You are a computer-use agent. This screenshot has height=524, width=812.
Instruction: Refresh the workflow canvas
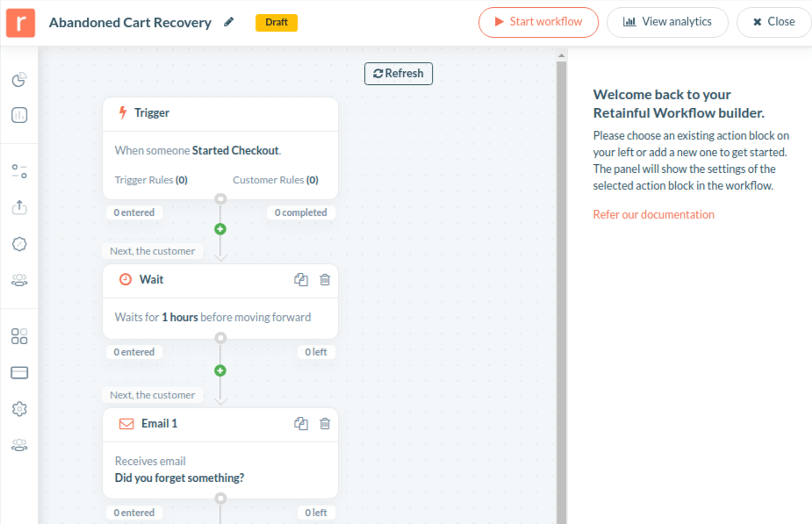(x=399, y=74)
